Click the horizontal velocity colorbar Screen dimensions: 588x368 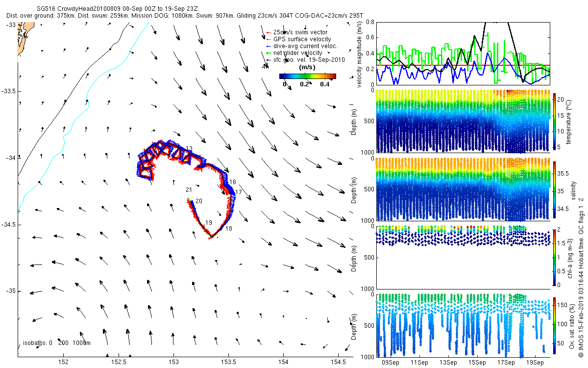(307, 76)
